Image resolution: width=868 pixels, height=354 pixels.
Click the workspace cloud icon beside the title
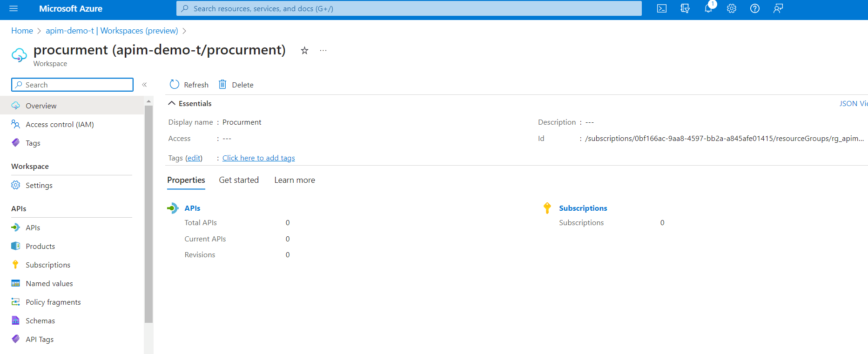coord(19,55)
